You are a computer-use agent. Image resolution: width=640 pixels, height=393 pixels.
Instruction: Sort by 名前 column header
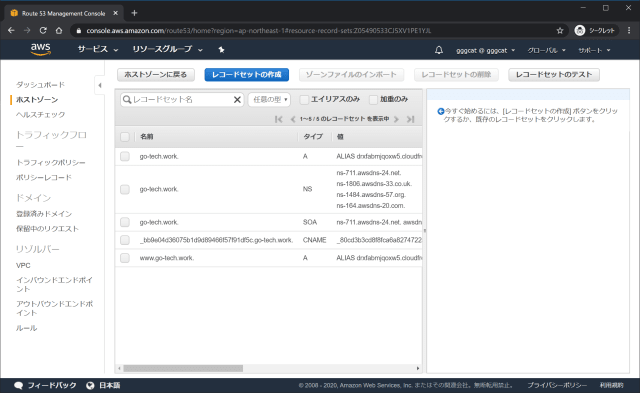coord(147,137)
